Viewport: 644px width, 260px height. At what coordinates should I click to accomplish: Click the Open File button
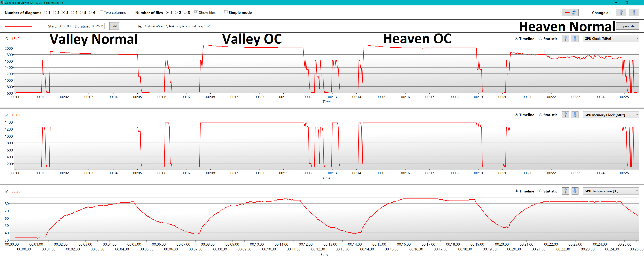tap(628, 26)
